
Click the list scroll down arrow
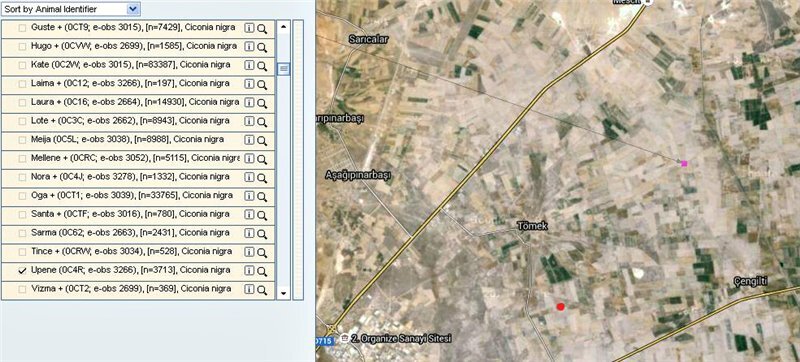pos(283,294)
